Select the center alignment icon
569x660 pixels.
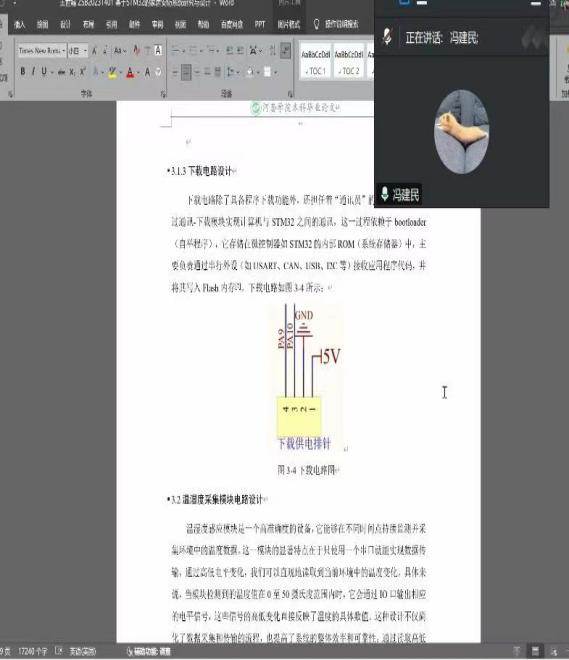(x=186, y=72)
